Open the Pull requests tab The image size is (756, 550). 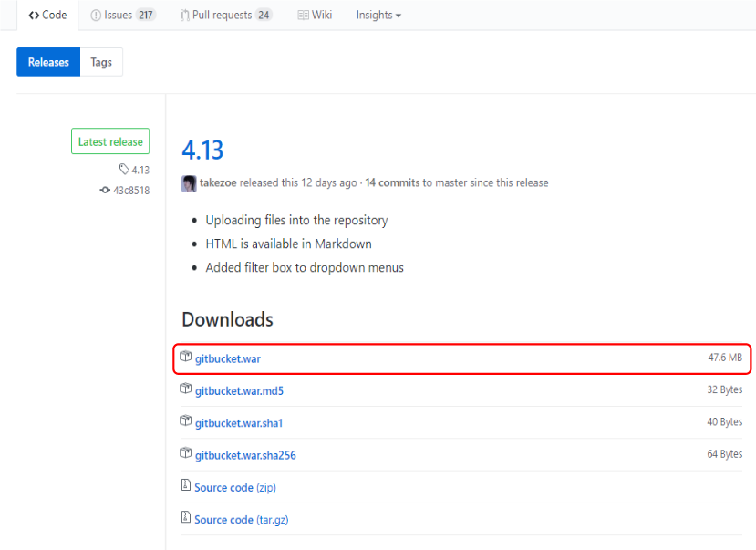226,15
